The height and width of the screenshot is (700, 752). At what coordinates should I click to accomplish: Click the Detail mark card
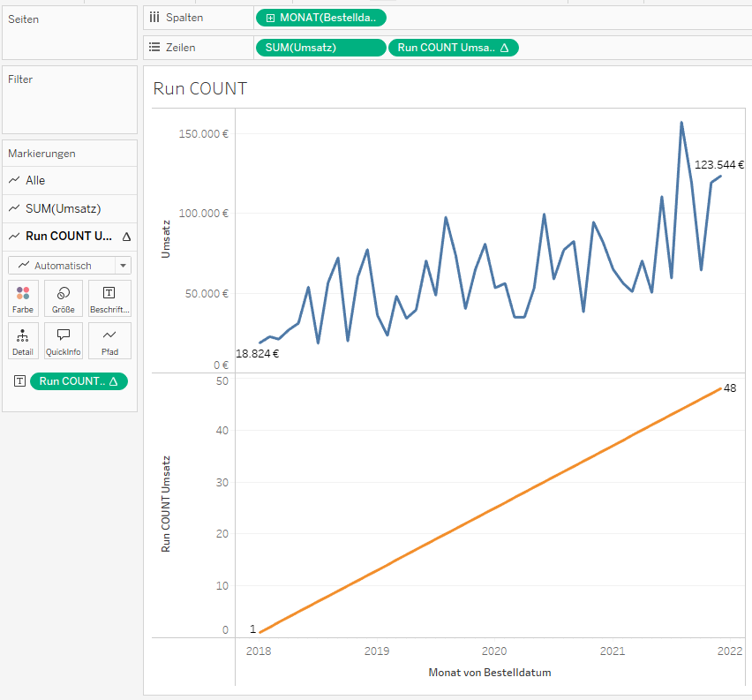(x=23, y=340)
